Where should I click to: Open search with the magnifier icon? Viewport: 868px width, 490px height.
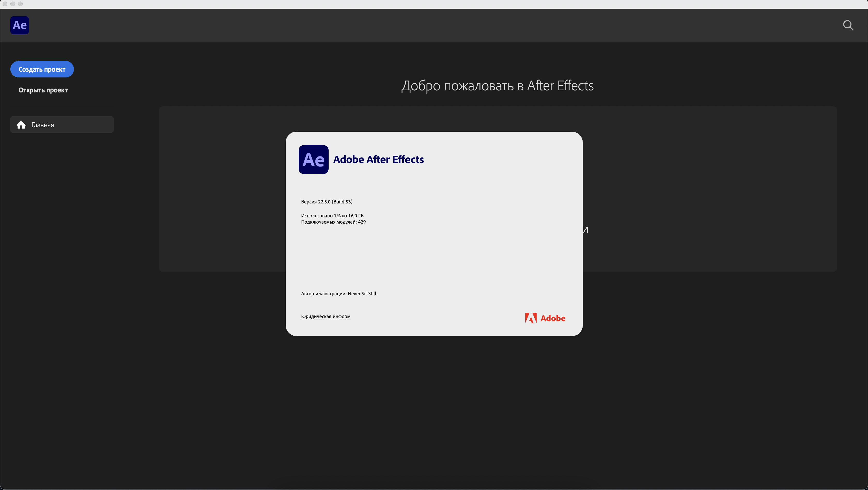click(x=848, y=25)
